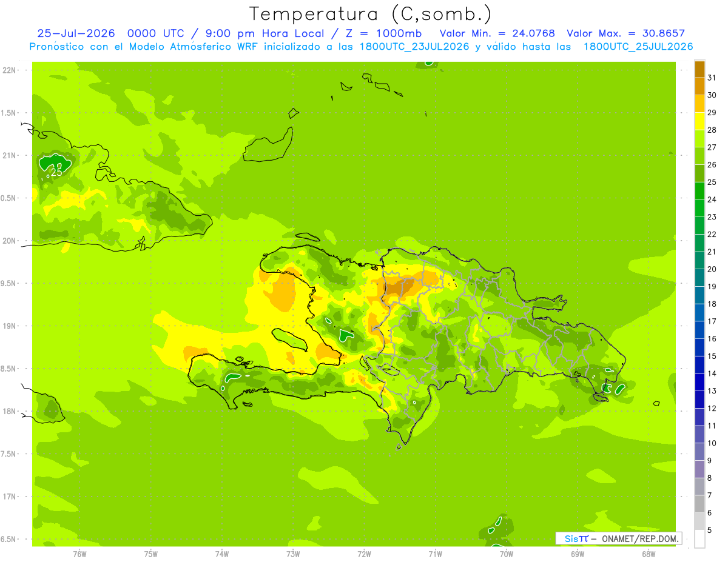Viewport: 728px width, 562px height.
Task: Click the "19N" latitude label
Action: [9, 326]
